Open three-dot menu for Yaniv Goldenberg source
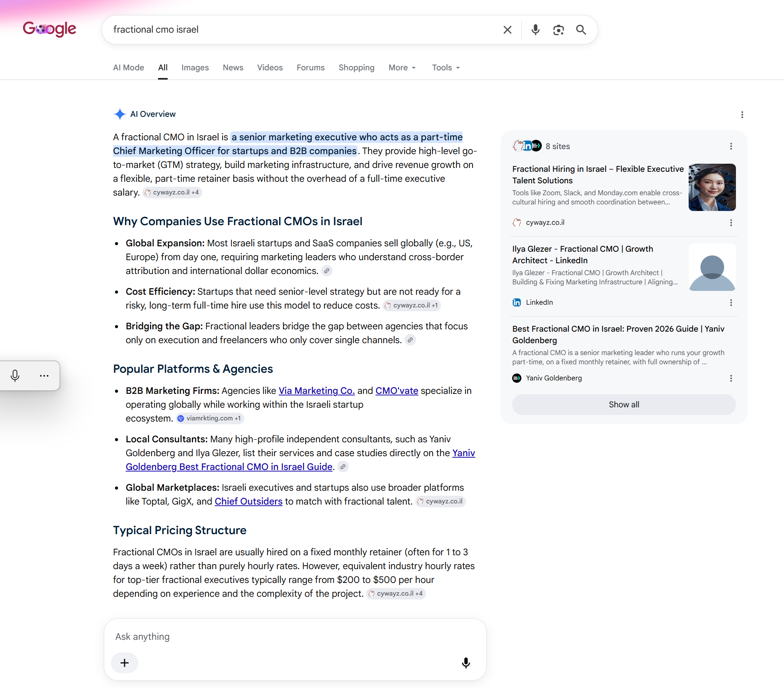 731,378
